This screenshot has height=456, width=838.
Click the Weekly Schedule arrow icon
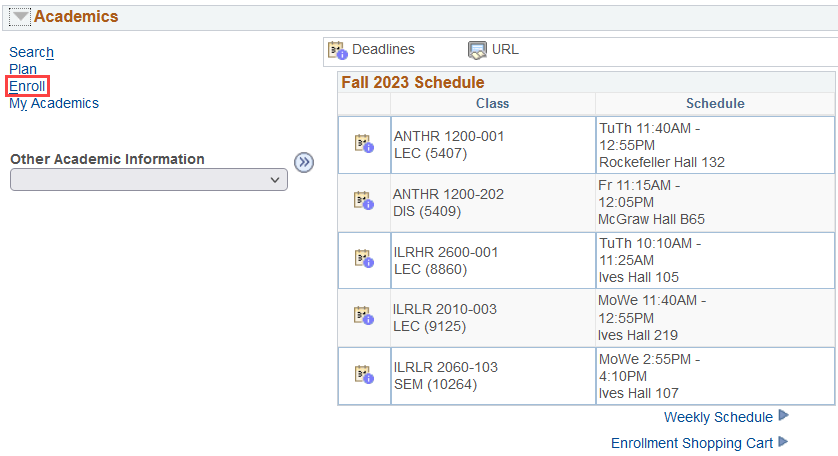pyautogui.click(x=784, y=416)
